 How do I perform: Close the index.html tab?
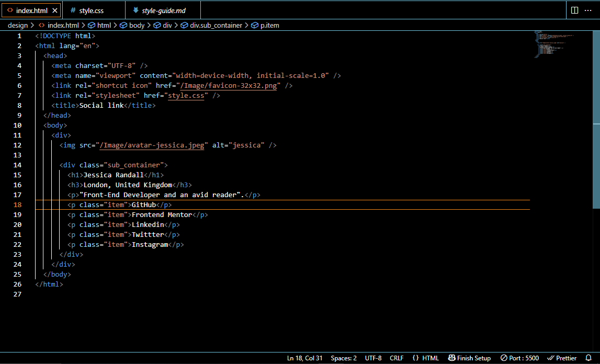(x=55, y=10)
